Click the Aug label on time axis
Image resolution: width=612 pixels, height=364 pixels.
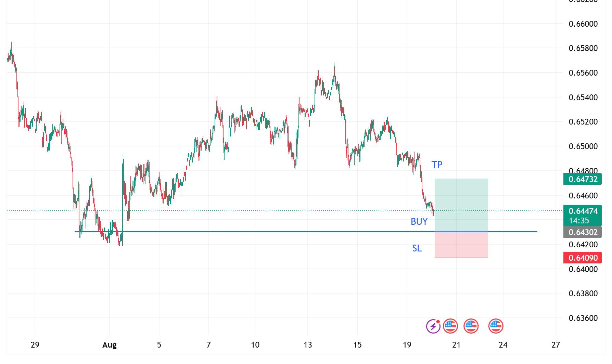(x=110, y=345)
